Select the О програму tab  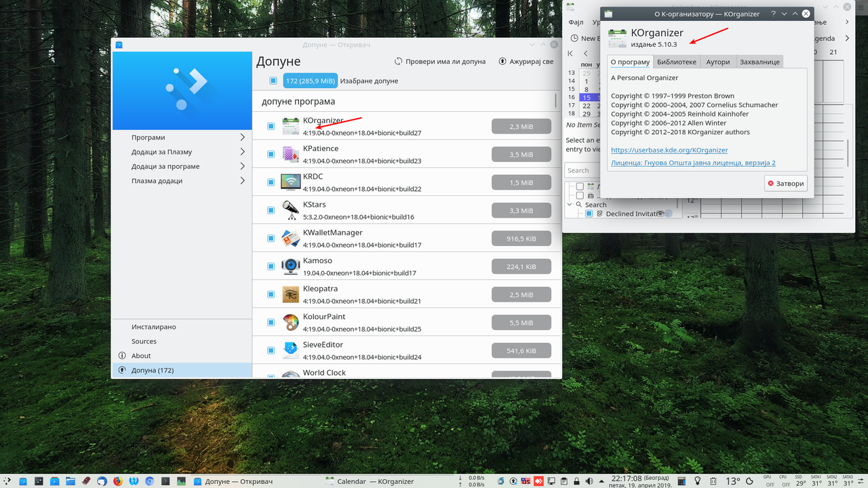[x=630, y=62]
